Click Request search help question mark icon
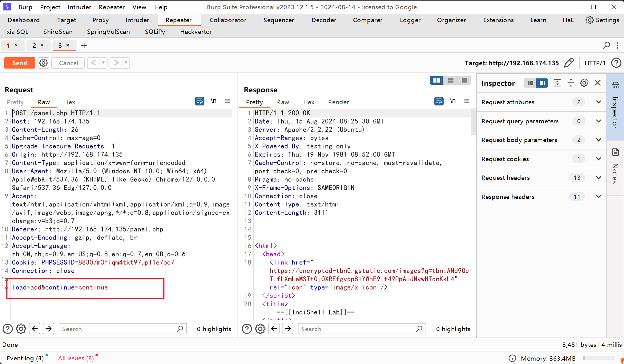Viewport: 624px width, 364px height. coord(8,329)
